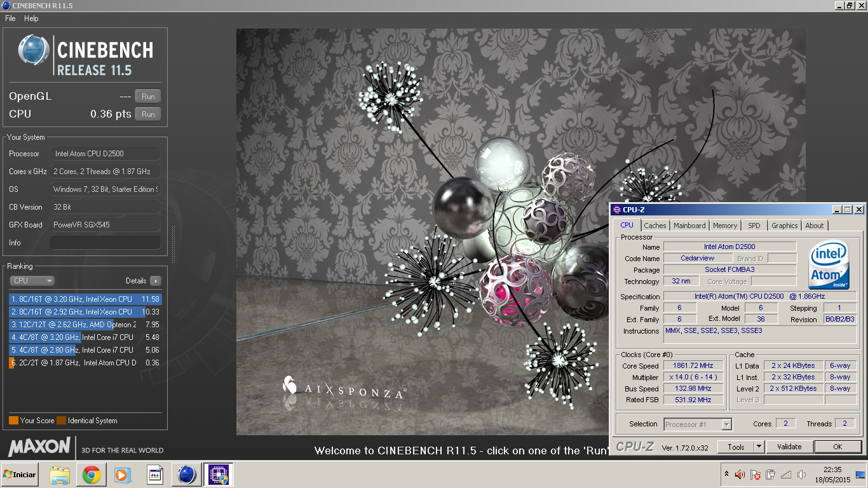Click the power plug tray icon
The width and height of the screenshot is (868, 488).
coord(771,475)
